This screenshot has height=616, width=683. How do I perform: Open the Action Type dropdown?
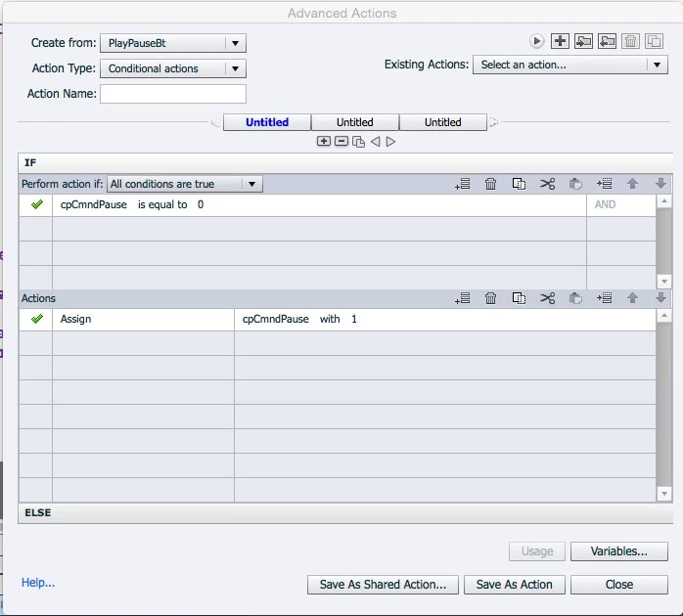173,68
